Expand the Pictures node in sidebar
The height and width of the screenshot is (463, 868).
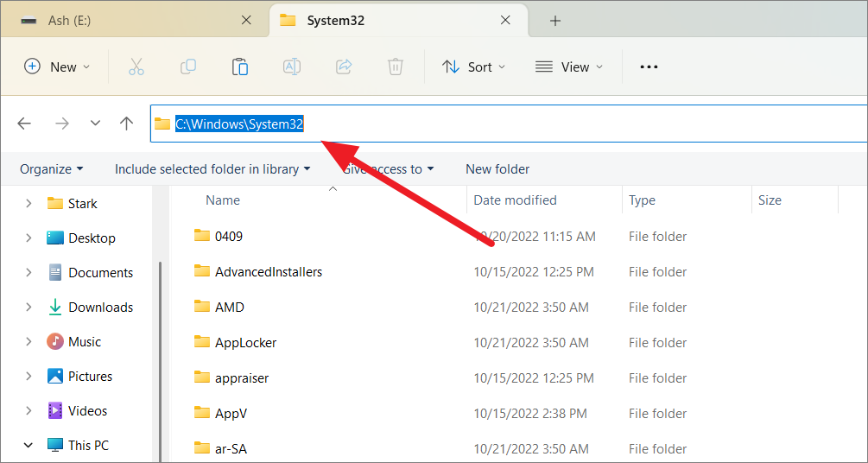point(29,376)
